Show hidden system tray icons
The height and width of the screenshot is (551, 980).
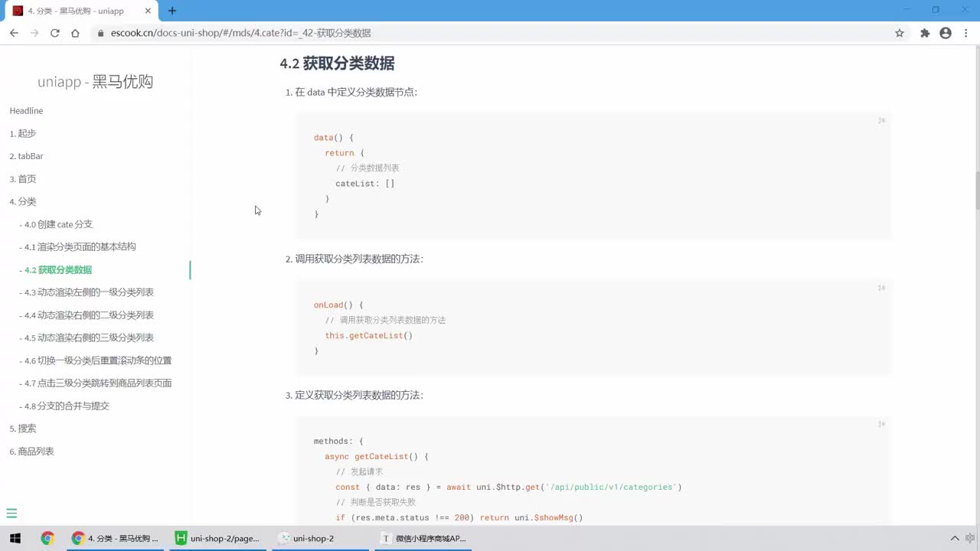point(954,539)
